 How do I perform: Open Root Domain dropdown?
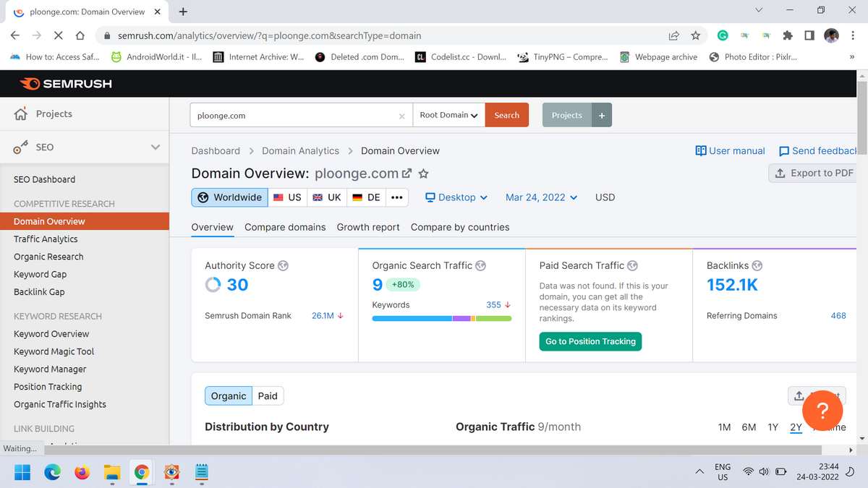click(x=448, y=115)
